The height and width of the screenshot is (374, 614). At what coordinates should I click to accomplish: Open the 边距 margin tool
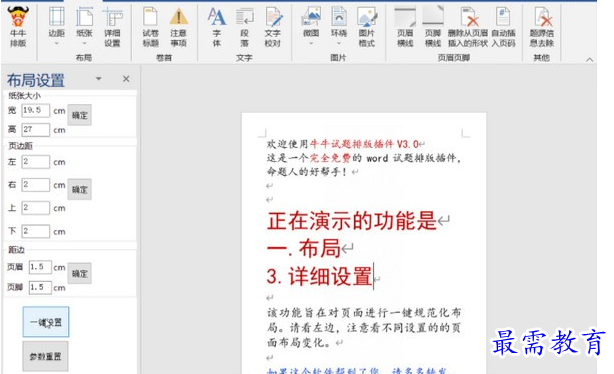pos(57,17)
